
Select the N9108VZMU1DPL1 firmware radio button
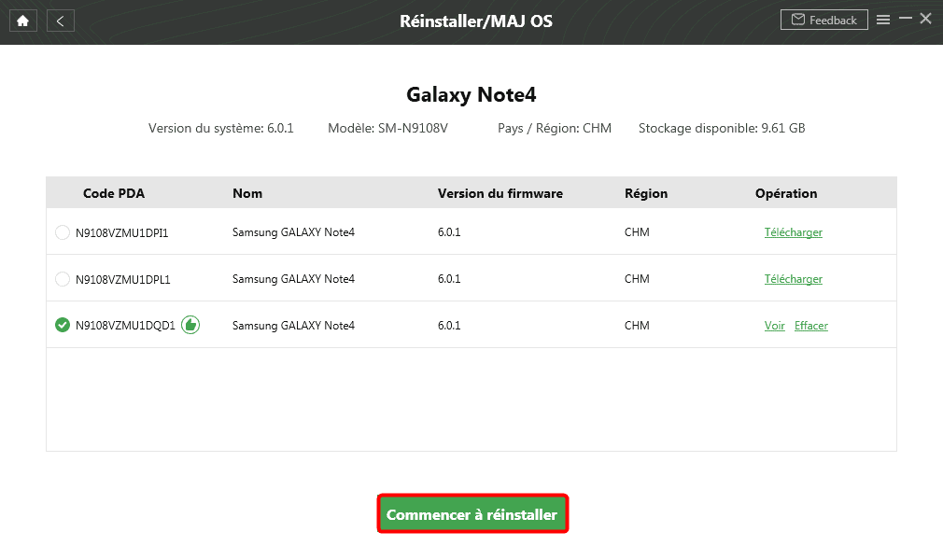point(63,279)
